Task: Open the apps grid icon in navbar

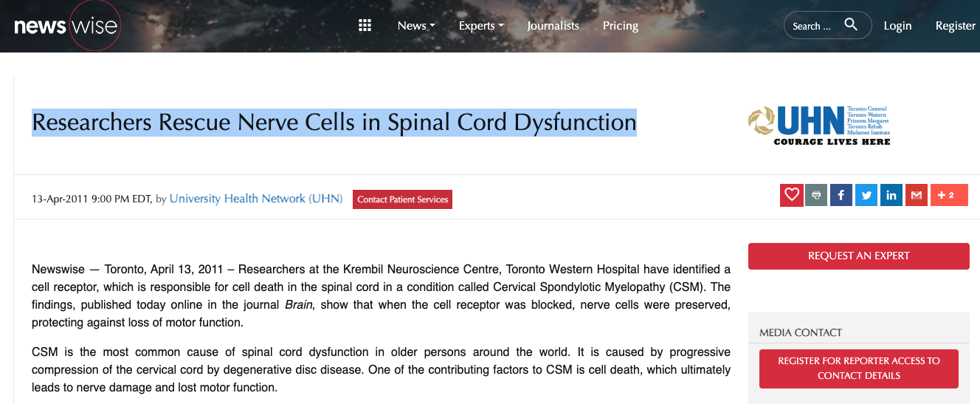Action: click(x=365, y=26)
